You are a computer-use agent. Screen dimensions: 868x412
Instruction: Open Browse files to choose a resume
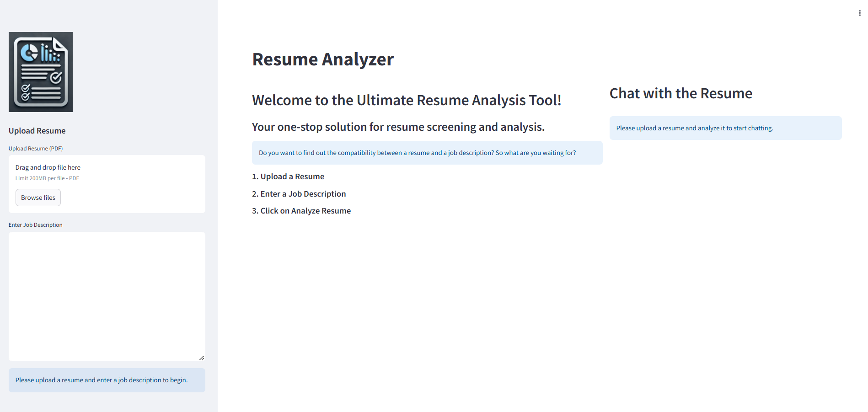(x=38, y=197)
